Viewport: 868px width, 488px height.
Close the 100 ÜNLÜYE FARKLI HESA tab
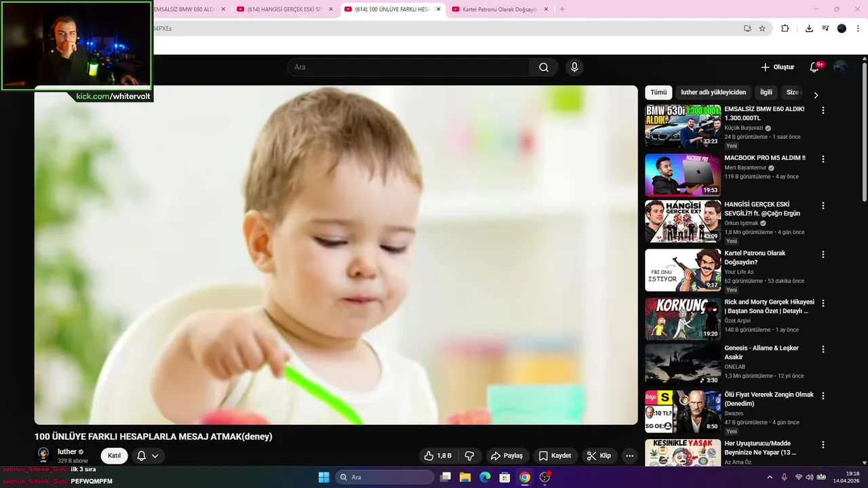pos(438,9)
